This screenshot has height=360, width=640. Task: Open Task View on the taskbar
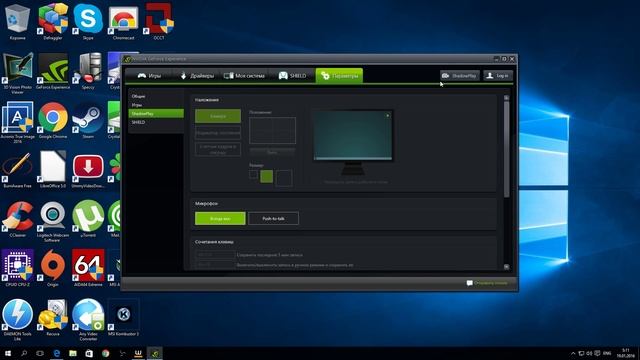pos(40,353)
